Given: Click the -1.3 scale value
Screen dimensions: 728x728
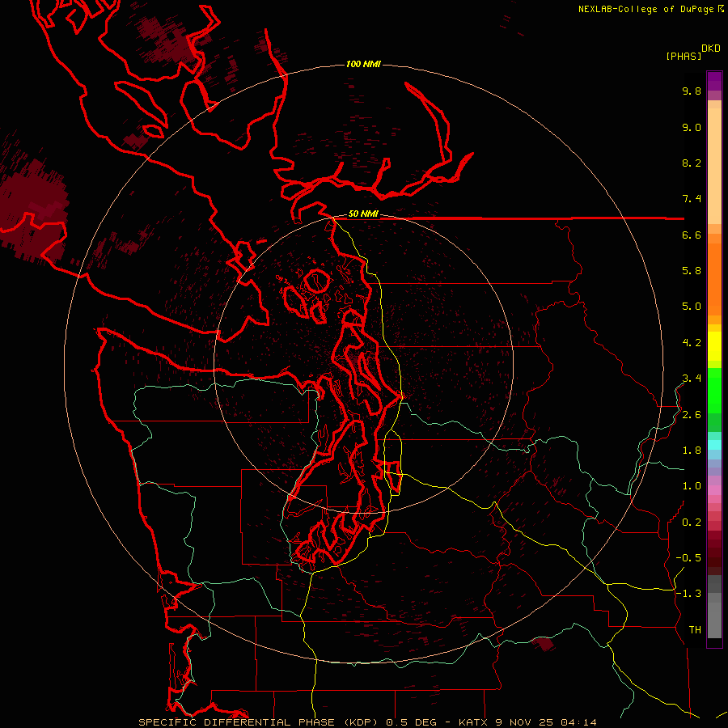Looking at the screenshot, I should 688,594.
